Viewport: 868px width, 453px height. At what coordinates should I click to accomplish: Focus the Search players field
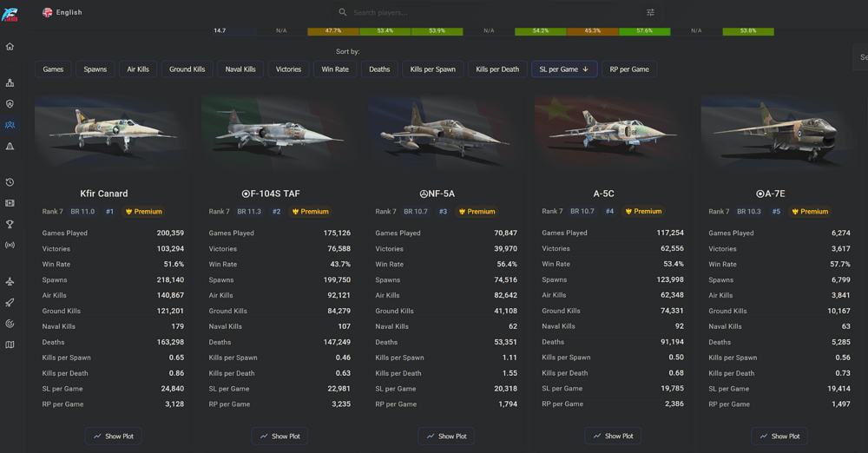(487, 12)
